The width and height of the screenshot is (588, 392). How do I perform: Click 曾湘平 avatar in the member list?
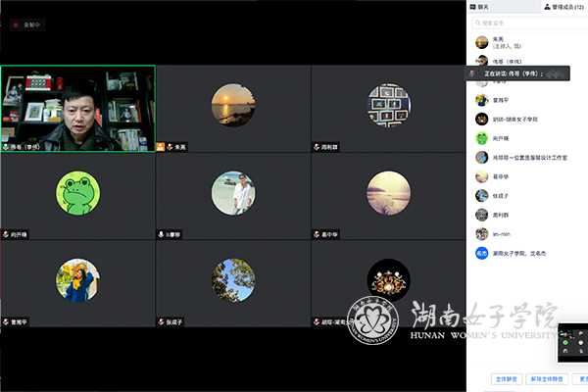[481, 100]
